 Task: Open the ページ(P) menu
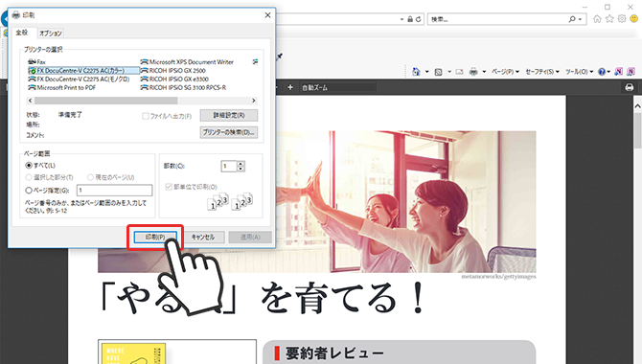(x=505, y=72)
